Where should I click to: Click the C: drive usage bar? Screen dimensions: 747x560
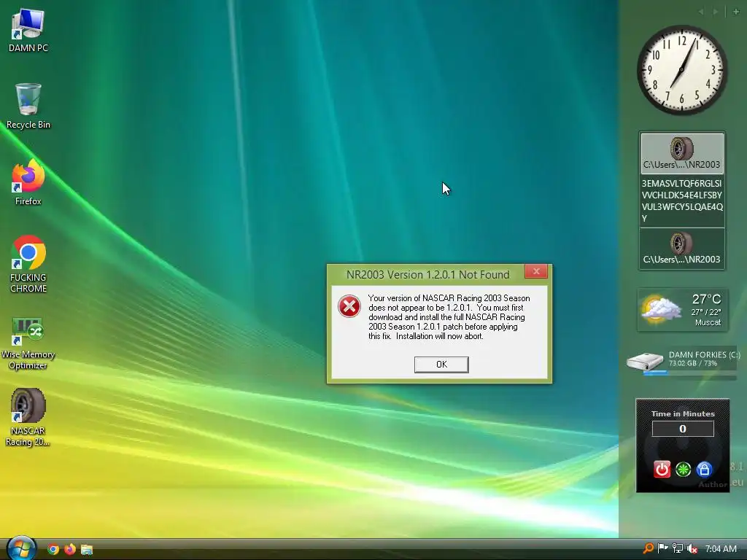coord(689,373)
